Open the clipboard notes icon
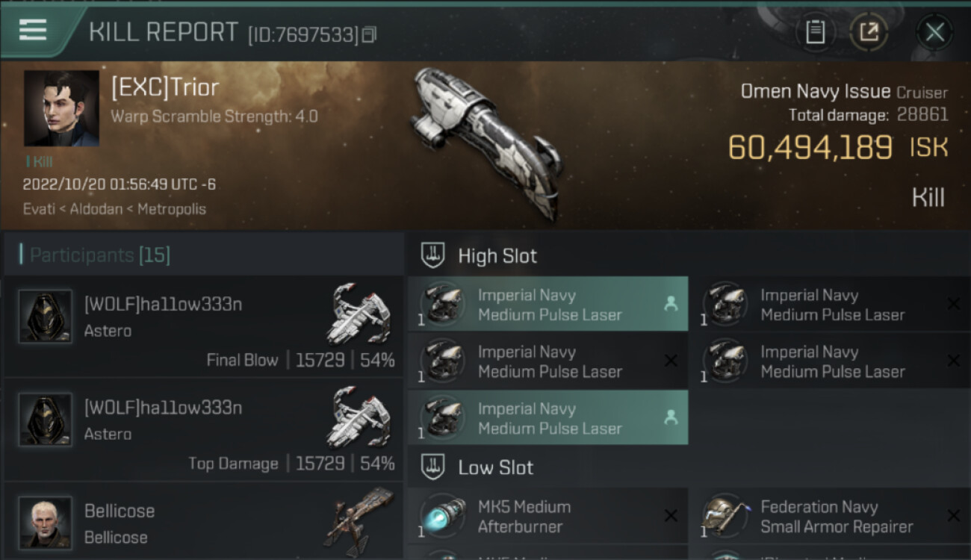Image resolution: width=971 pixels, height=560 pixels. tap(815, 32)
